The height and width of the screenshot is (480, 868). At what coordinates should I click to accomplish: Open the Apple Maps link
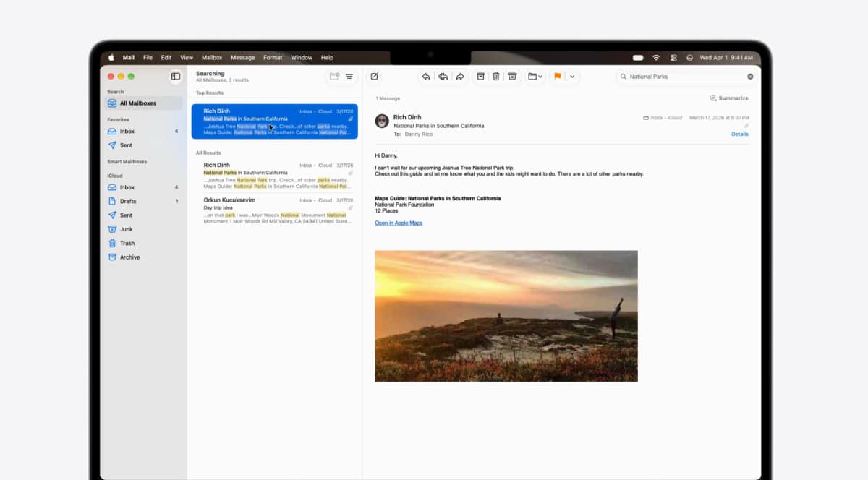coord(399,223)
